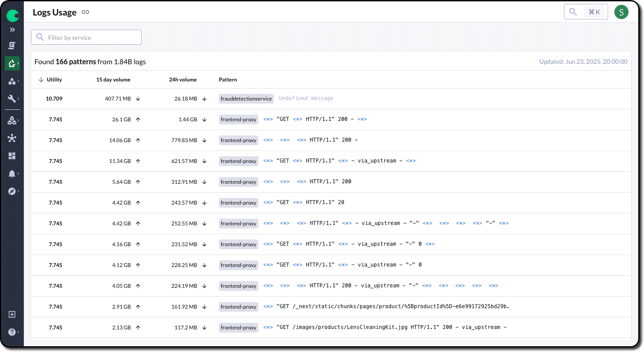Click the help question mark icon
644x352 pixels.
point(12,332)
